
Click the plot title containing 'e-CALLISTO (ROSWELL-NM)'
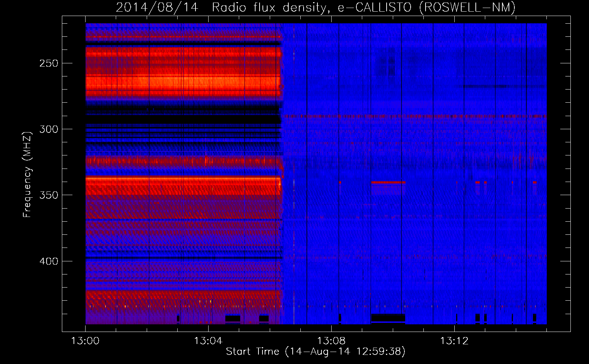pos(316,7)
